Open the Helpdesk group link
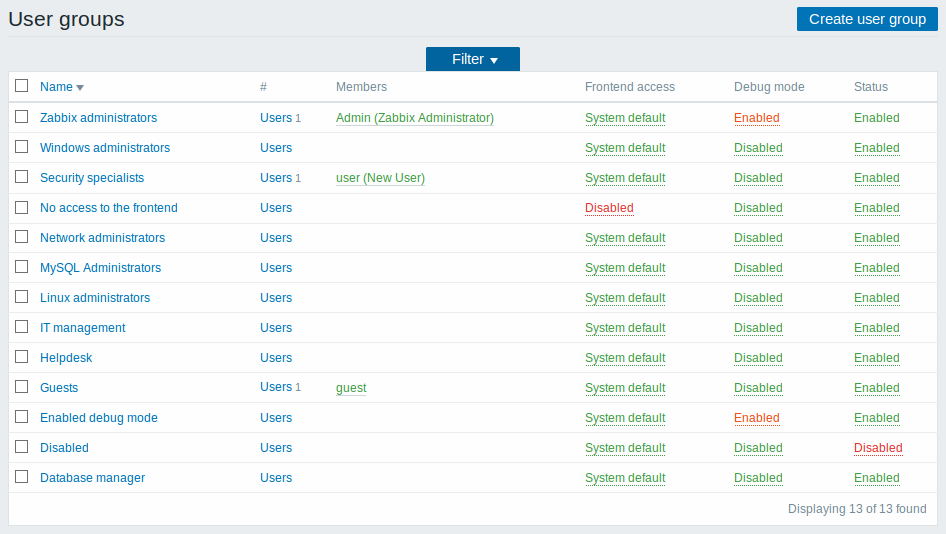Viewport: 946px width, 534px height. (x=66, y=358)
